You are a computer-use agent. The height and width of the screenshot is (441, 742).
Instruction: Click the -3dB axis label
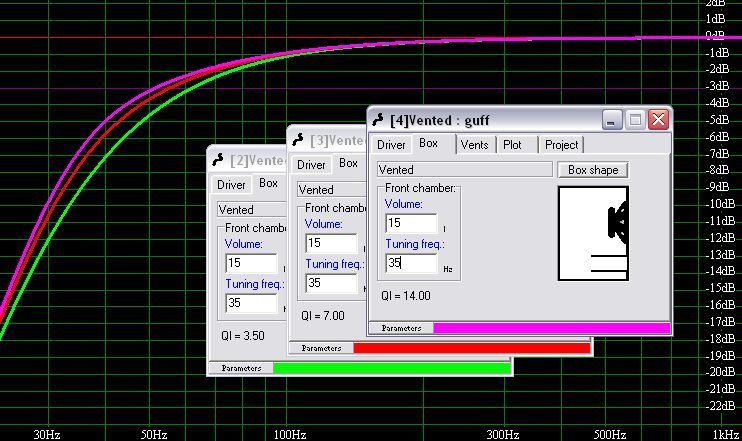(x=717, y=86)
